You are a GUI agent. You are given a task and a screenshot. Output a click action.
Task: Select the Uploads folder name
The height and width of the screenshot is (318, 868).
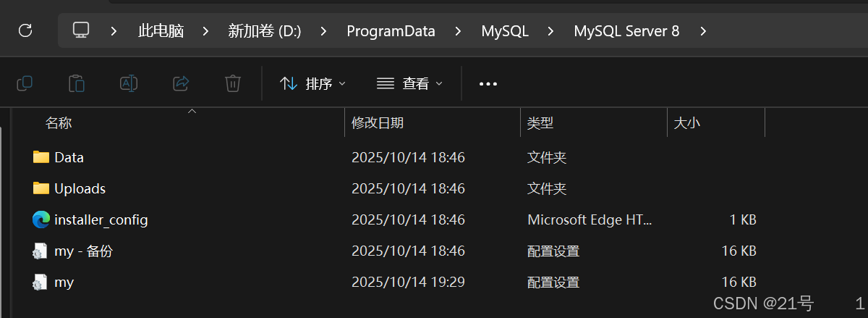(80, 188)
